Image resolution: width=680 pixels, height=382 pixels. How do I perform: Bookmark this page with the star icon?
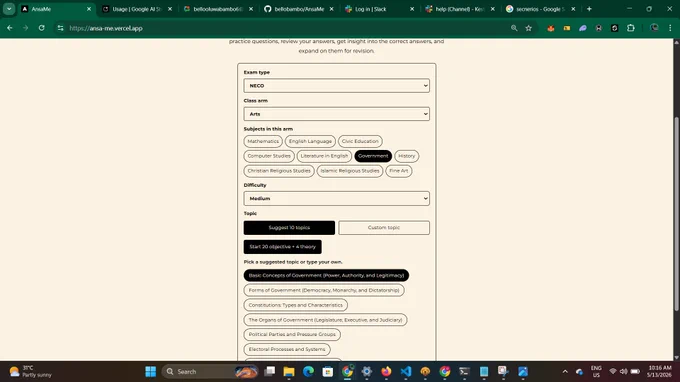[529, 28]
